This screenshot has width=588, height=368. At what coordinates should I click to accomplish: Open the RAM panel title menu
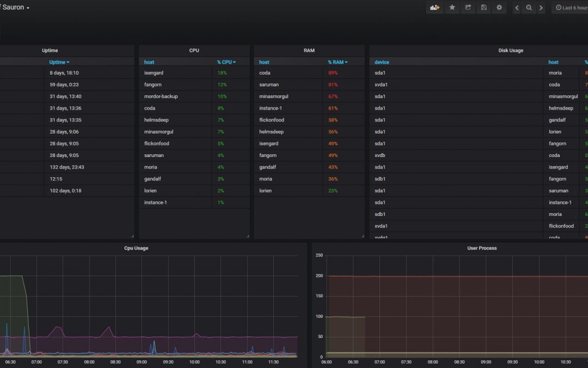(x=309, y=50)
